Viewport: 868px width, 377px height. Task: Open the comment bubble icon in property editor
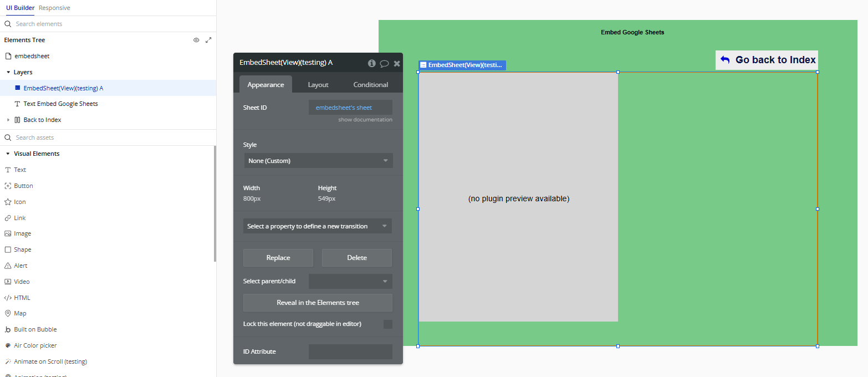[384, 63]
